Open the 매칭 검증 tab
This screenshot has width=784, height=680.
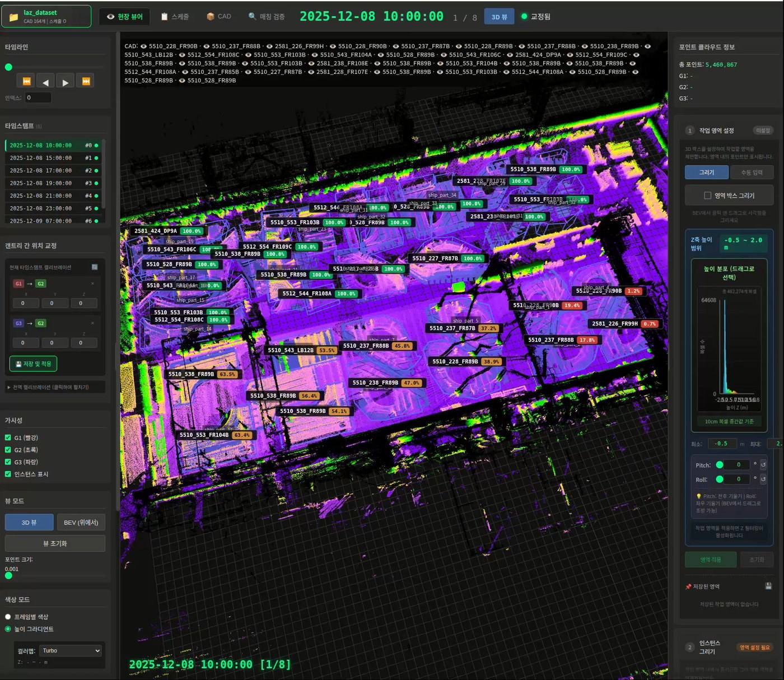[x=267, y=16]
